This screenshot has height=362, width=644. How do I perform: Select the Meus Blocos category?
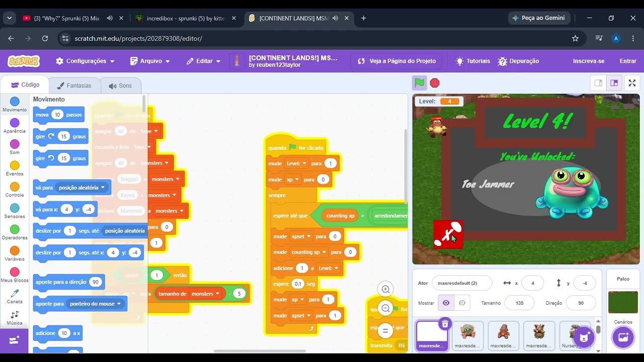15,275
